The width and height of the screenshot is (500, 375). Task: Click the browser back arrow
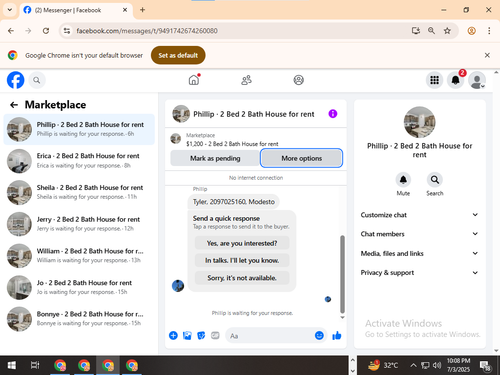pos(11,31)
